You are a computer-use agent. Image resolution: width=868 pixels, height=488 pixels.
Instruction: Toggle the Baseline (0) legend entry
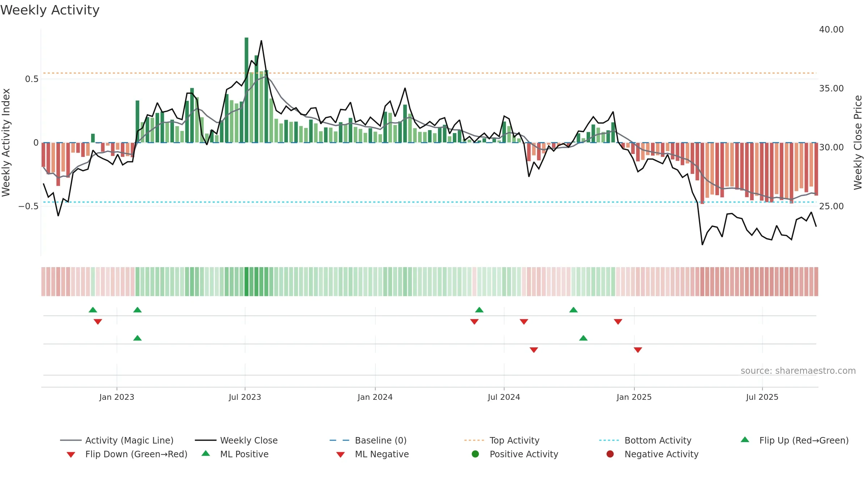[x=368, y=440]
